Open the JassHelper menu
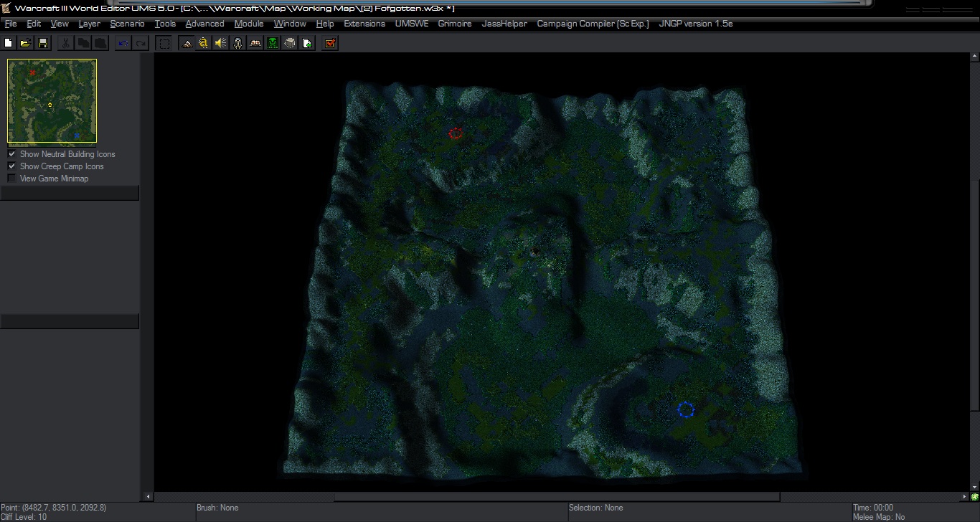 tap(504, 24)
